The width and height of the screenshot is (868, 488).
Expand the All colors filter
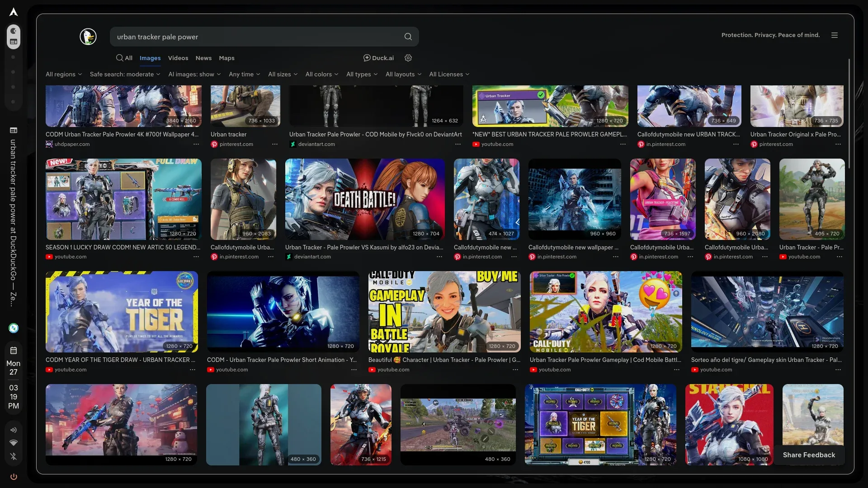[x=321, y=74]
